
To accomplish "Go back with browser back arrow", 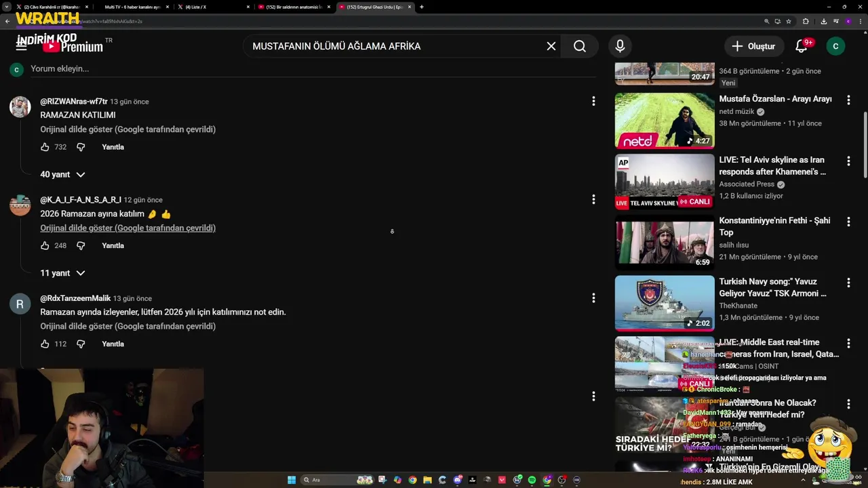I will 7,21.
